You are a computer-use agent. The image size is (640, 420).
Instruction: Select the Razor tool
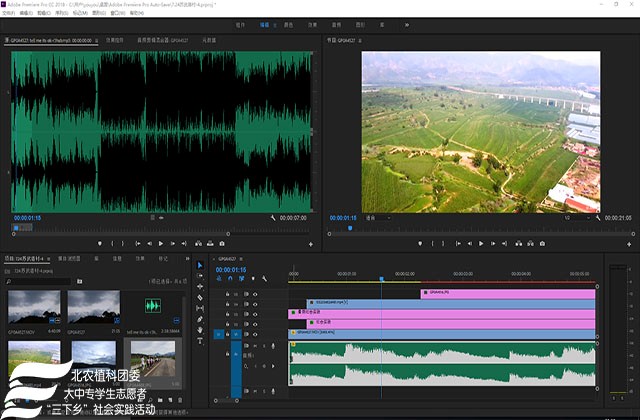pyautogui.click(x=200, y=298)
